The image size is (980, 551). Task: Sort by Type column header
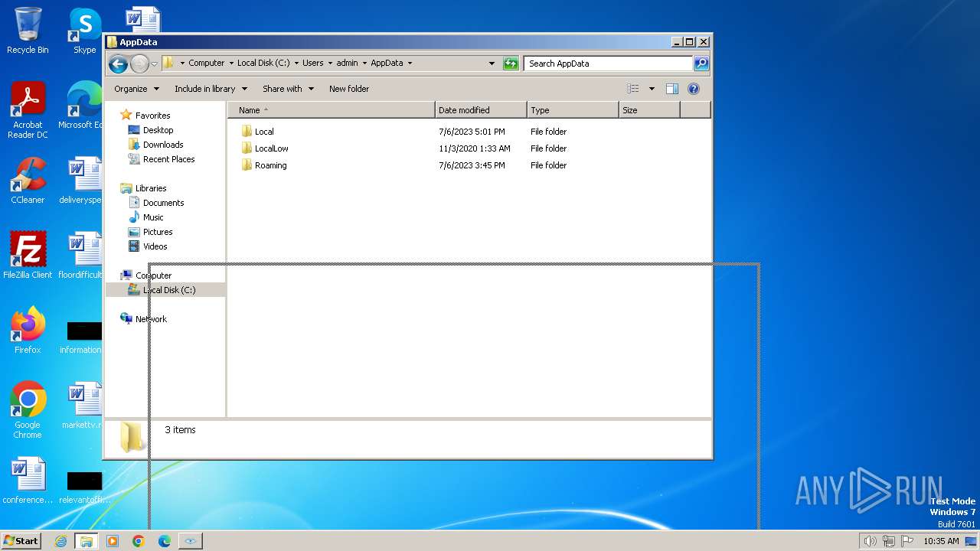click(x=573, y=110)
